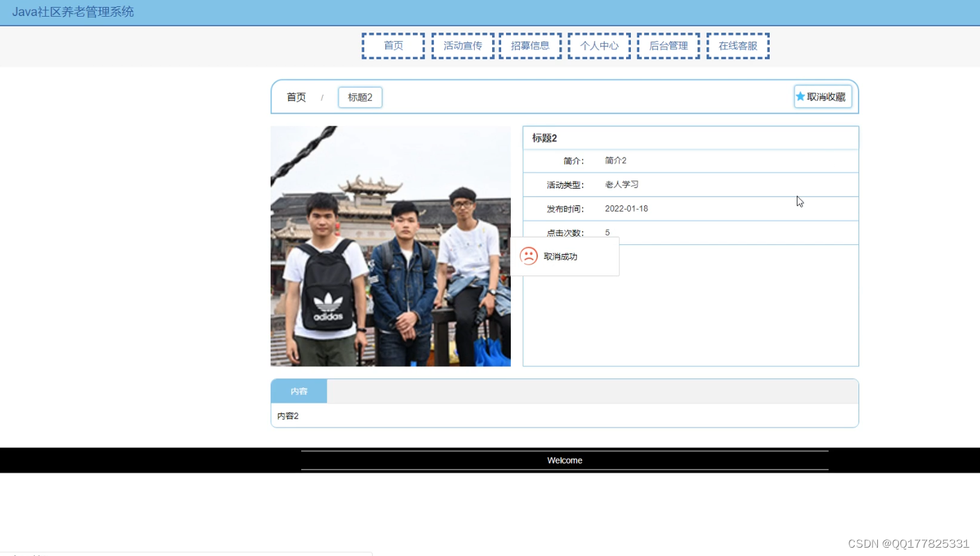Click the Java社区养老管理系统 site title

coord(73,12)
